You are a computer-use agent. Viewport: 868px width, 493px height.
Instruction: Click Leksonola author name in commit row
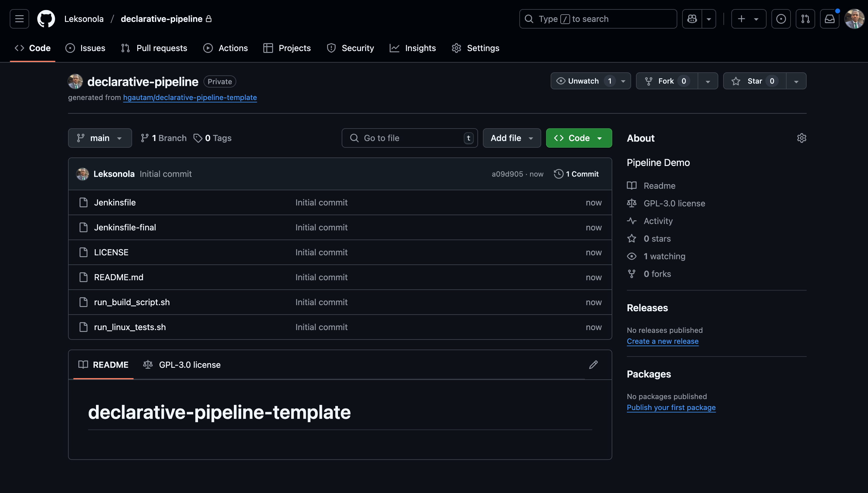pyautogui.click(x=114, y=174)
